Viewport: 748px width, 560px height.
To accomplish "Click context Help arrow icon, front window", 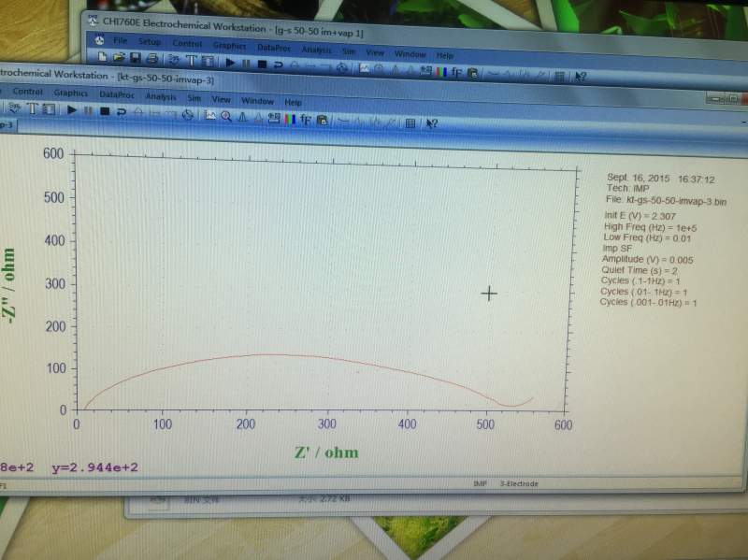I will (432, 124).
